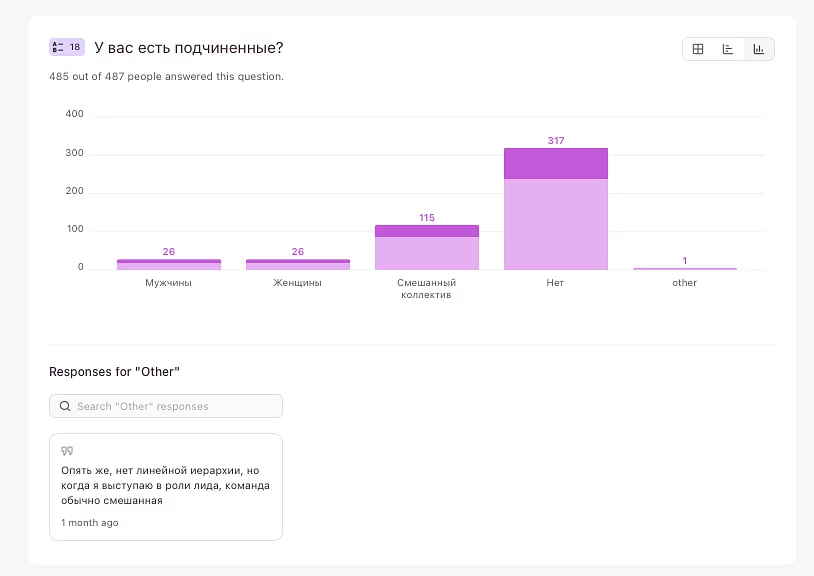Click the dark purple top of "Нет" bar
Screen dimensions: 814x576
(x=556, y=163)
